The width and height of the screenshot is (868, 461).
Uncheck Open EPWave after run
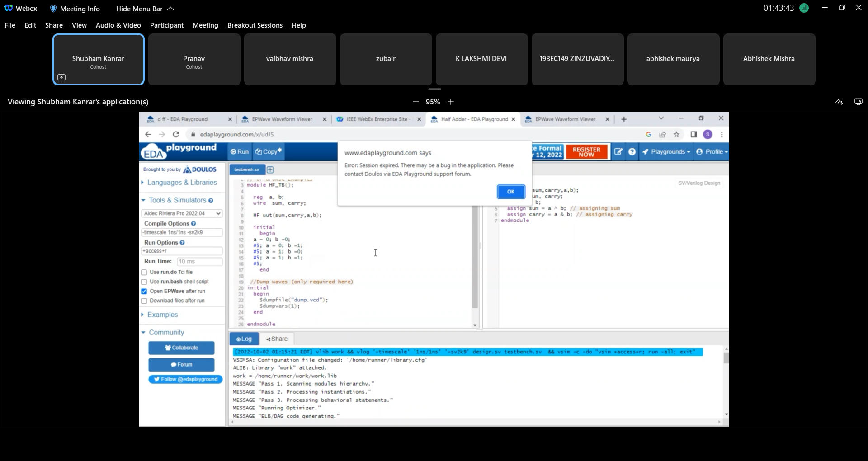(144, 292)
